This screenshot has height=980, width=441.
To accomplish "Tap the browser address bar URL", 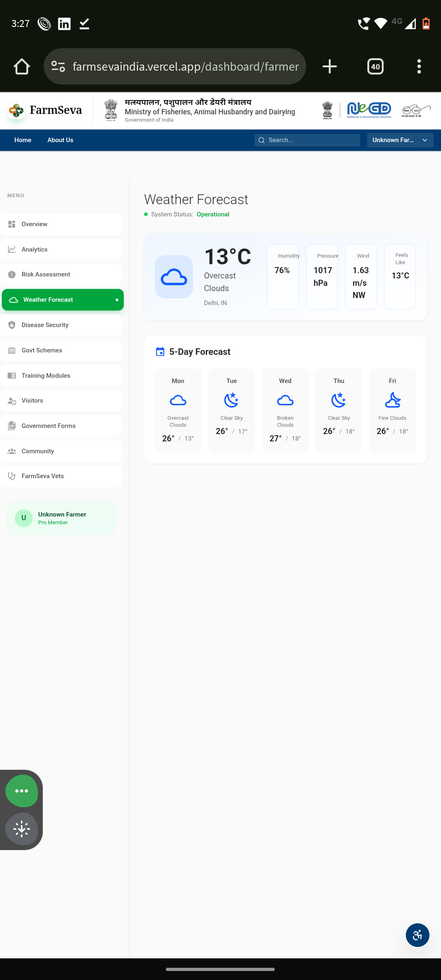I will click(186, 67).
